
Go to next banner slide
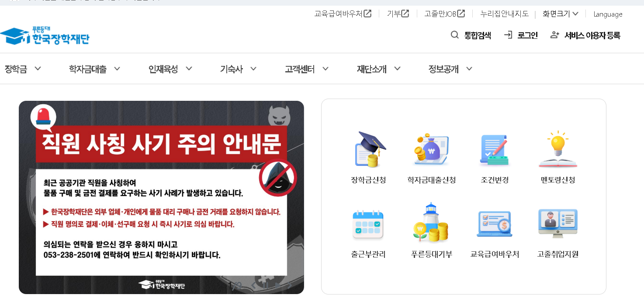290,285
